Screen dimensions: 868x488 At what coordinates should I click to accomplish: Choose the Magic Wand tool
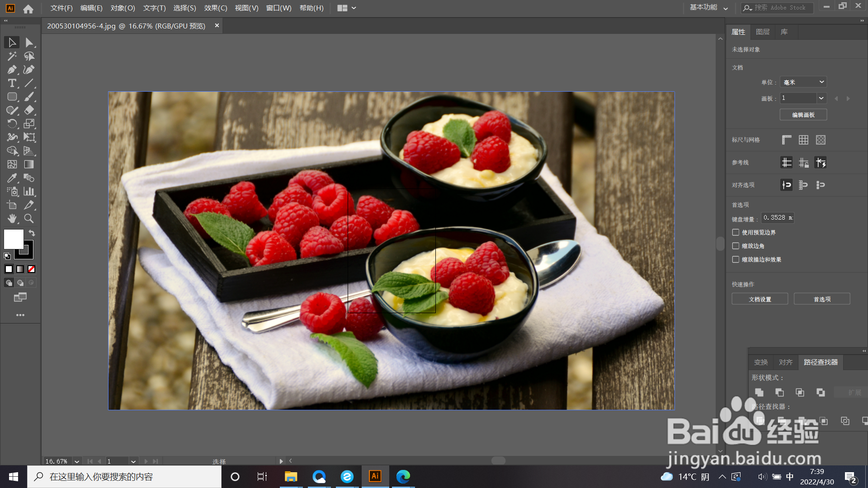tap(12, 56)
